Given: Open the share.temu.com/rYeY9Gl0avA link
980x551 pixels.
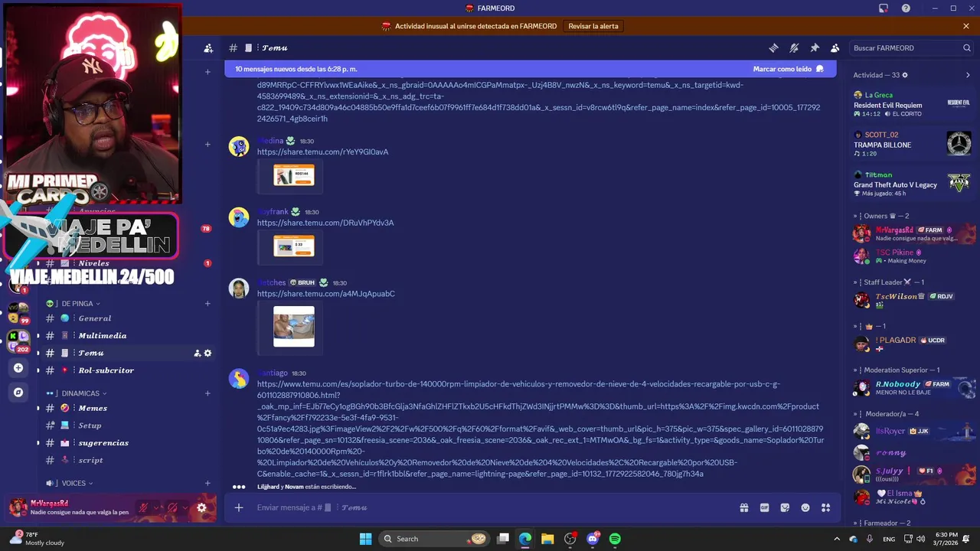Looking at the screenshot, I should pos(322,152).
